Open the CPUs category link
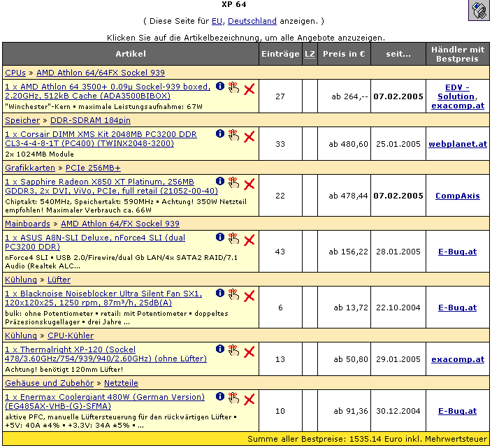Viewport: 492px width, 448px height. pyautogui.click(x=15, y=73)
